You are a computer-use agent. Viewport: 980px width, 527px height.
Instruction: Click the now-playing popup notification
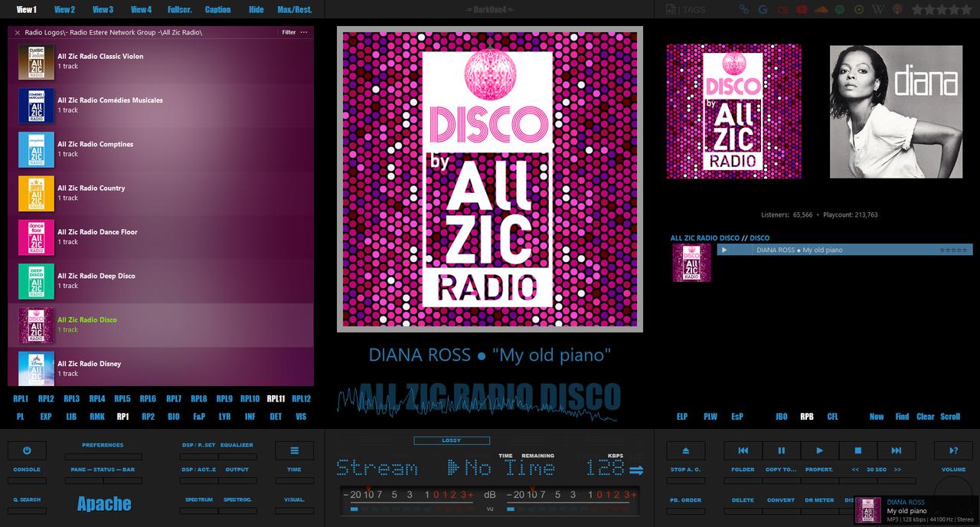917,511
